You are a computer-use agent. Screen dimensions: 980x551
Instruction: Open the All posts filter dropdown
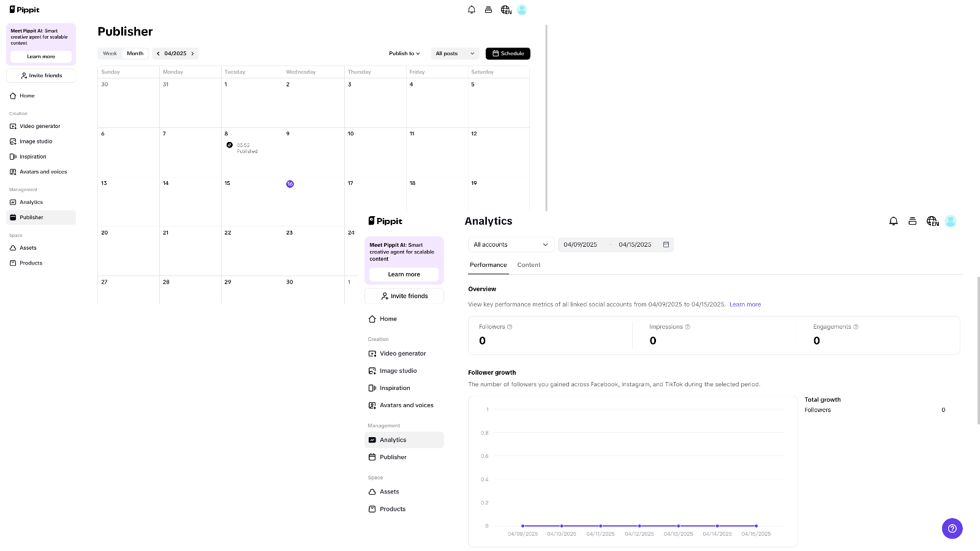point(454,53)
